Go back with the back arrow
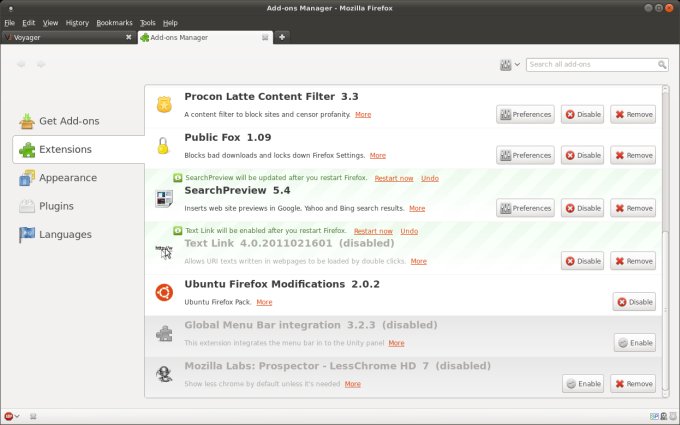The image size is (680, 425). pos(21,64)
